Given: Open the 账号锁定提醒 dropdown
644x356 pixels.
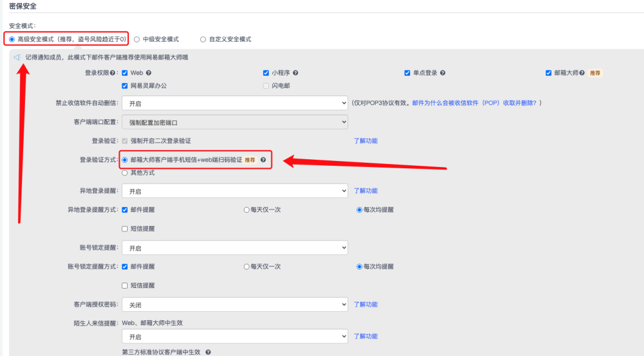Looking at the screenshot, I should pos(235,247).
